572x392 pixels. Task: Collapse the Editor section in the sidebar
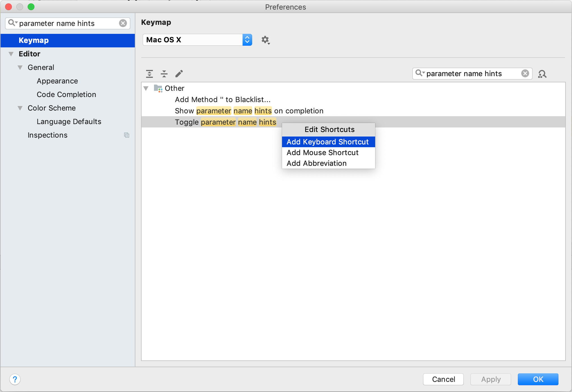[11, 54]
